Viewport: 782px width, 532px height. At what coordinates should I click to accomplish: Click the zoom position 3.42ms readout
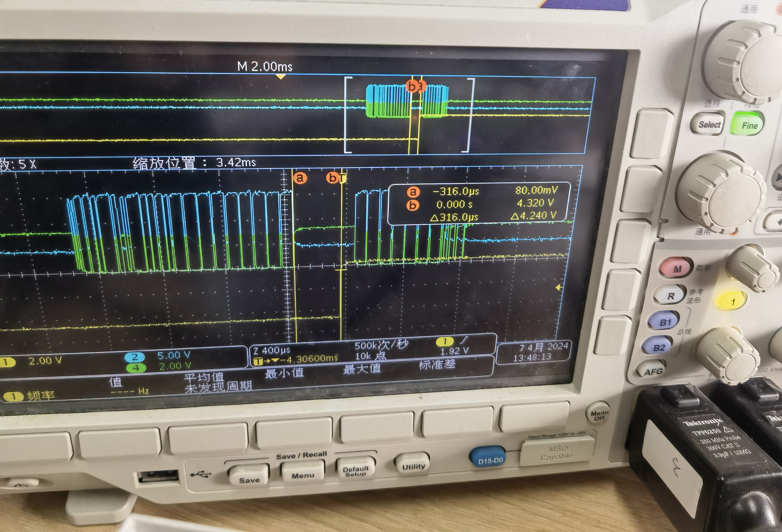[x=194, y=163]
